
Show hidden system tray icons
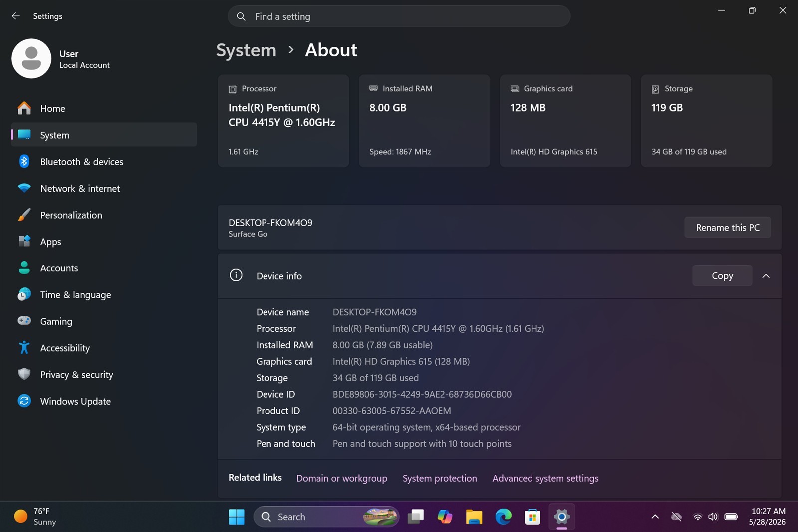click(x=655, y=517)
